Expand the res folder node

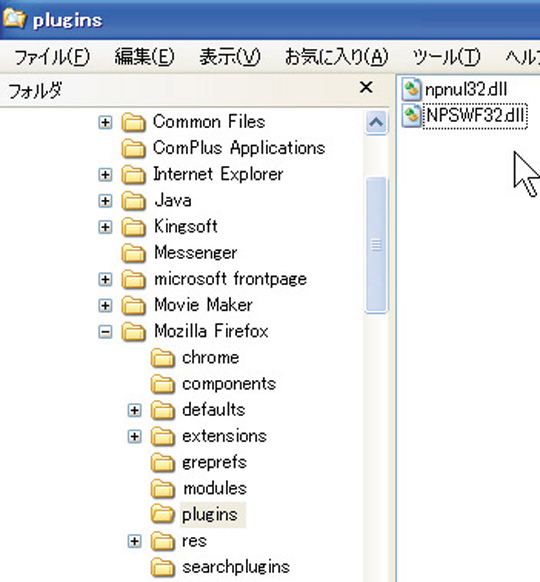(x=134, y=541)
